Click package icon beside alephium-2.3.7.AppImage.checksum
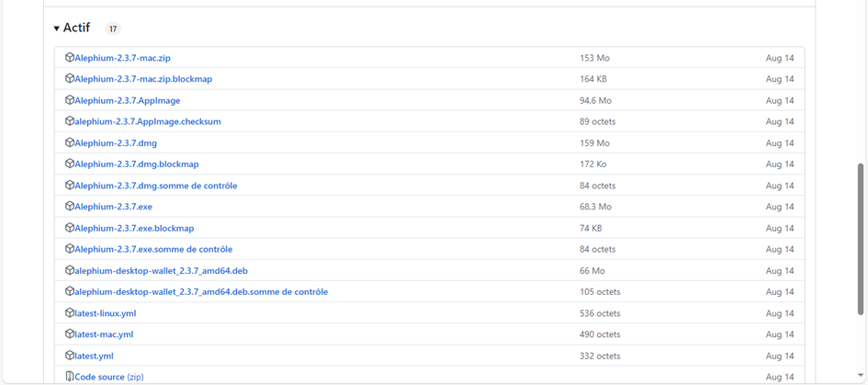This screenshot has width=868, height=385. pyautogui.click(x=70, y=121)
